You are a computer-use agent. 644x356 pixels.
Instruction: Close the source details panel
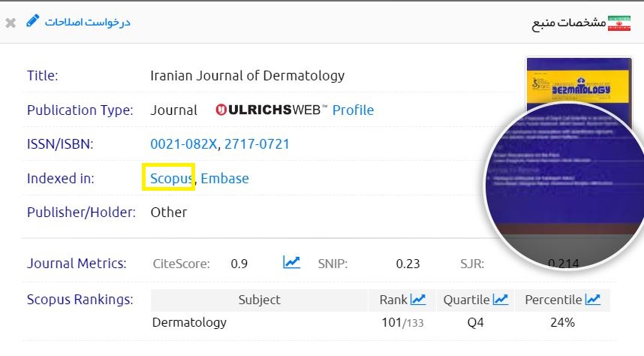10,23
